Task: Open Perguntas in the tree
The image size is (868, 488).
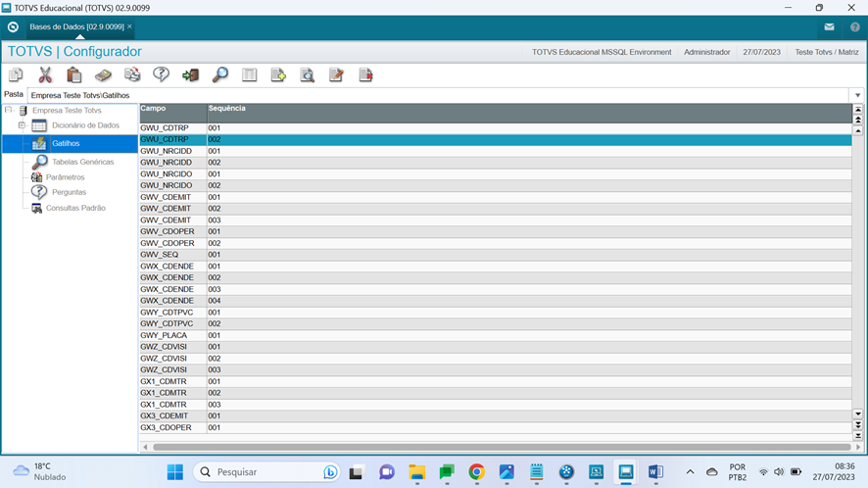Action: [x=70, y=192]
